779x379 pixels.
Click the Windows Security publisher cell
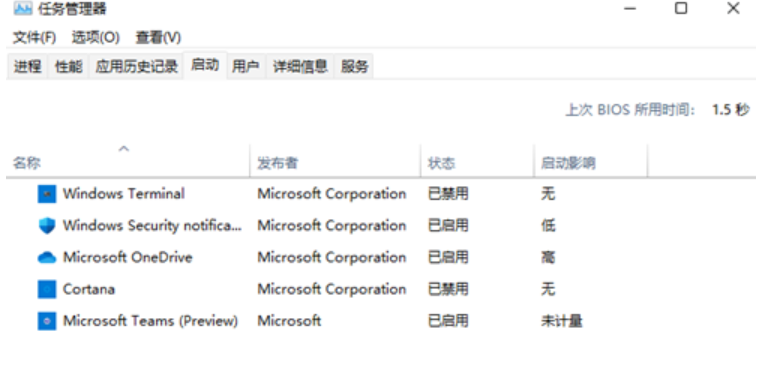(x=331, y=226)
